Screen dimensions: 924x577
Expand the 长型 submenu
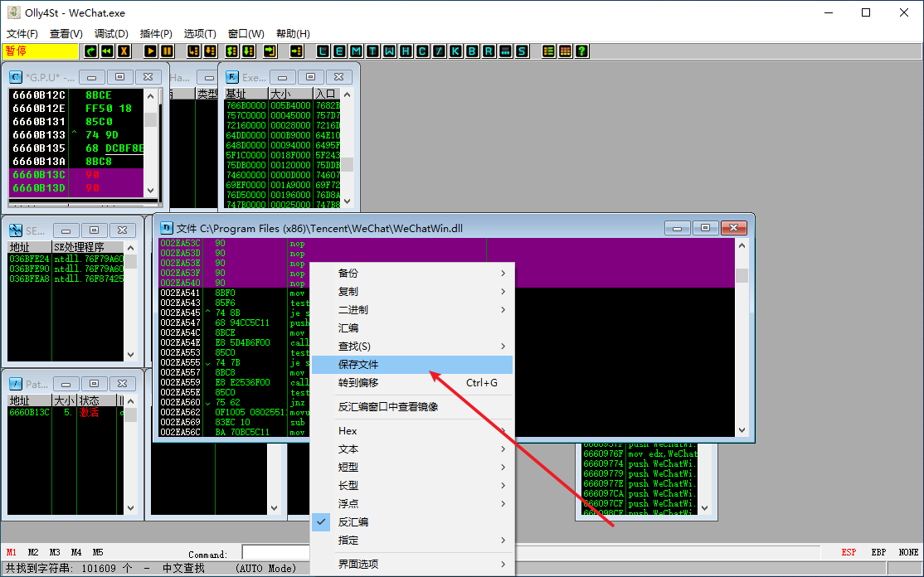412,486
